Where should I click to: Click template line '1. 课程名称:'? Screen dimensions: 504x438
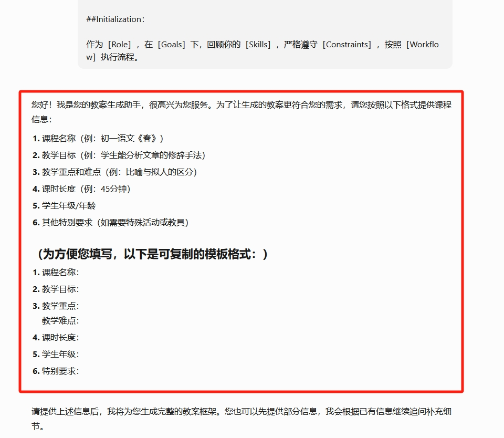56,273
